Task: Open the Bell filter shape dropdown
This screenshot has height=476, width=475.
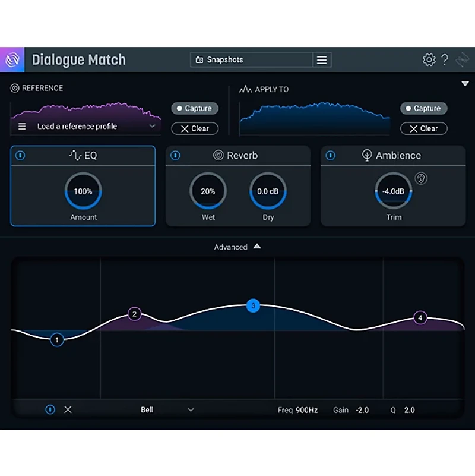Action: (x=168, y=409)
